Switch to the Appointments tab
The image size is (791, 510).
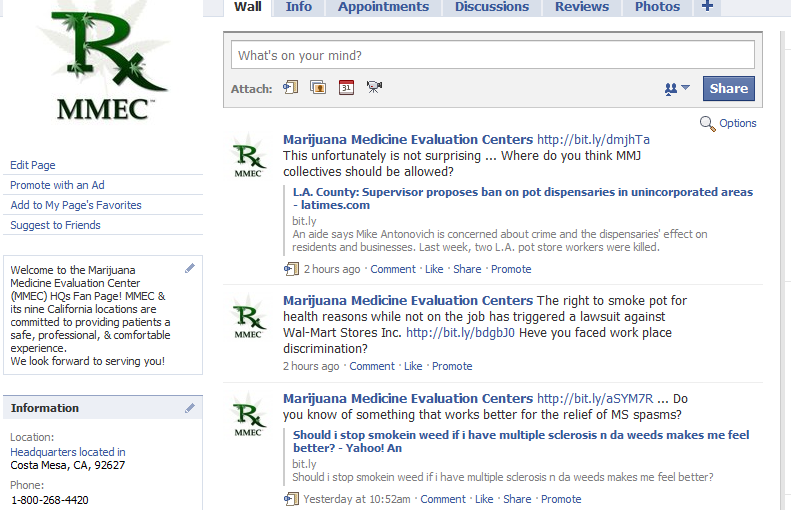pyautogui.click(x=383, y=7)
